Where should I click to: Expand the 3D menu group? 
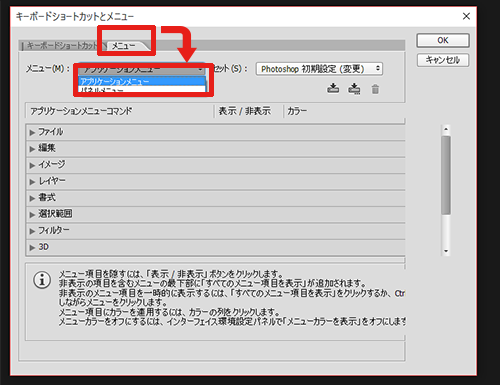click(32, 248)
